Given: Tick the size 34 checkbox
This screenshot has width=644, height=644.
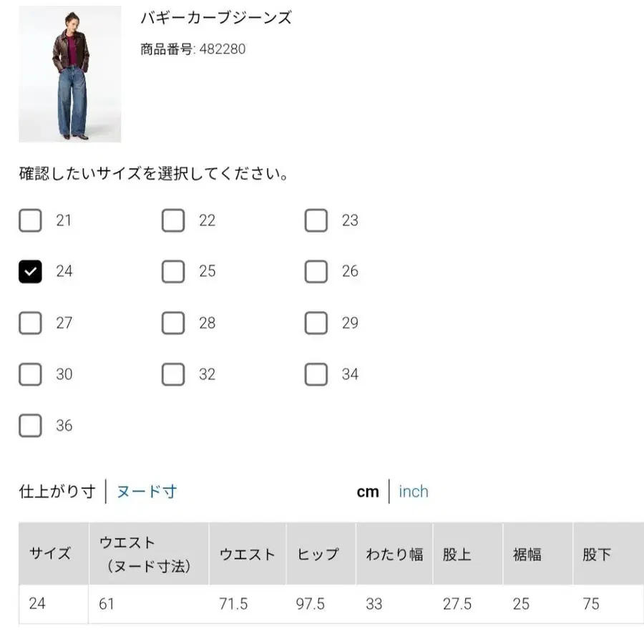Looking at the screenshot, I should click(x=316, y=374).
